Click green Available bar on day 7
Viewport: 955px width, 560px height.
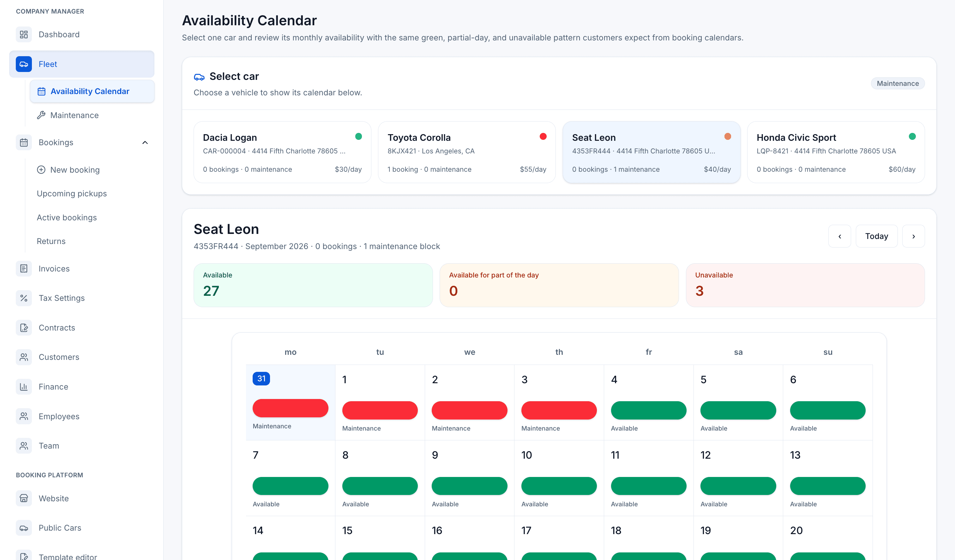pos(290,486)
